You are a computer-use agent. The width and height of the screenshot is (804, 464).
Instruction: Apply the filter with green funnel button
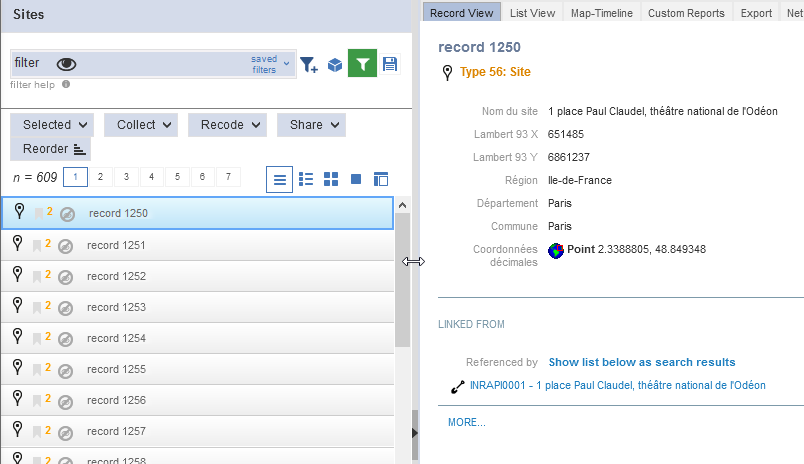362,64
